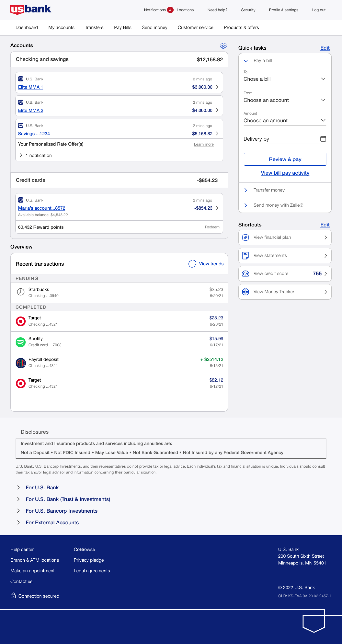Open the Savings ...1234 account link
342x644 pixels.
click(34, 134)
